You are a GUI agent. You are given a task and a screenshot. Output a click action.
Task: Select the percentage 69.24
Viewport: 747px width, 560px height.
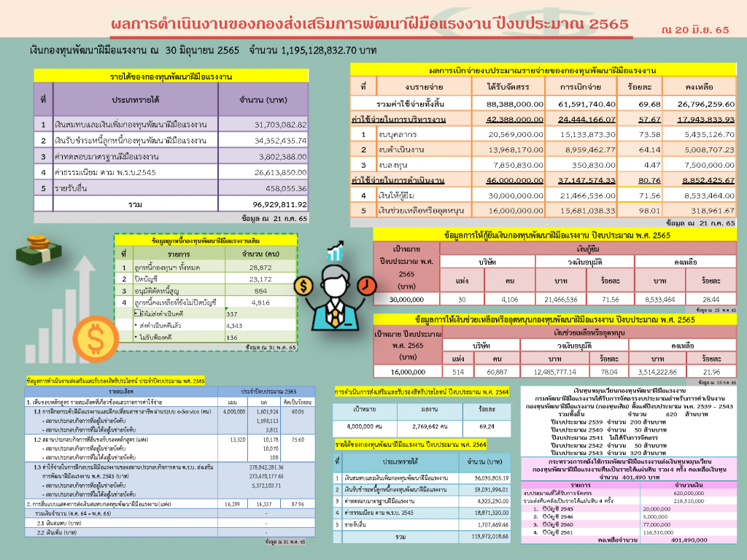487,427
